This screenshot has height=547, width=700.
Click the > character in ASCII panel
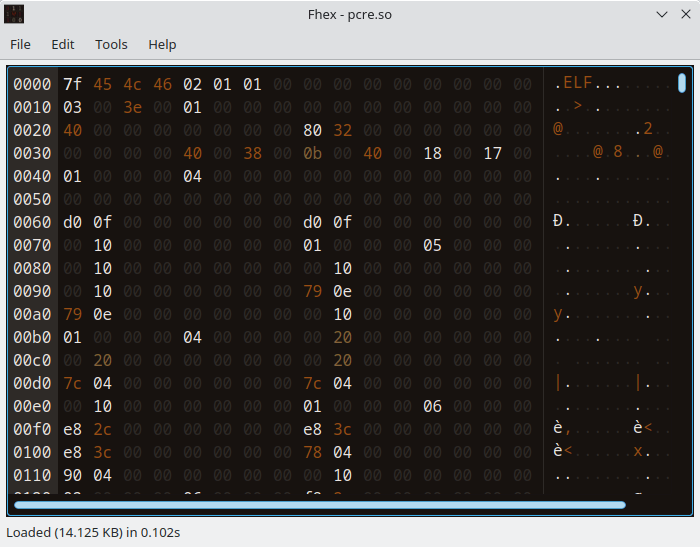[x=578, y=106]
